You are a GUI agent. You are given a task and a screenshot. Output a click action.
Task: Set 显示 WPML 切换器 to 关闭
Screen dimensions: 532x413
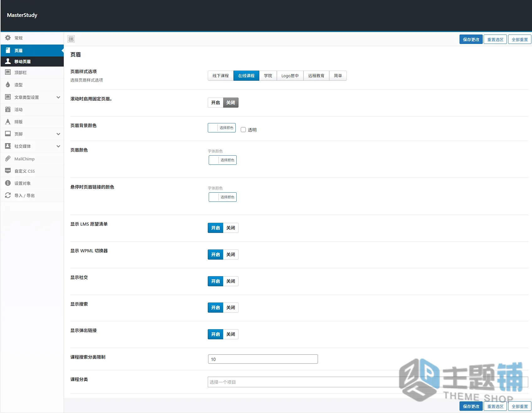(x=231, y=255)
